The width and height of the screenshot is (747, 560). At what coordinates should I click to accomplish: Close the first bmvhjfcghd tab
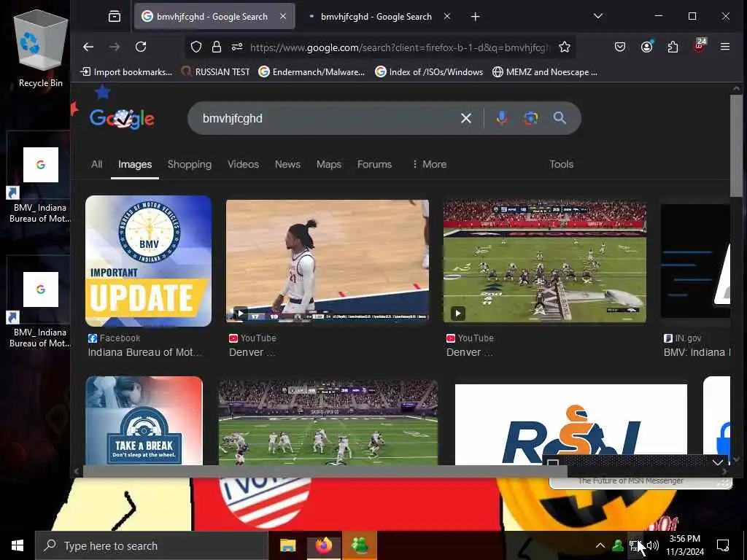(283, 16)
